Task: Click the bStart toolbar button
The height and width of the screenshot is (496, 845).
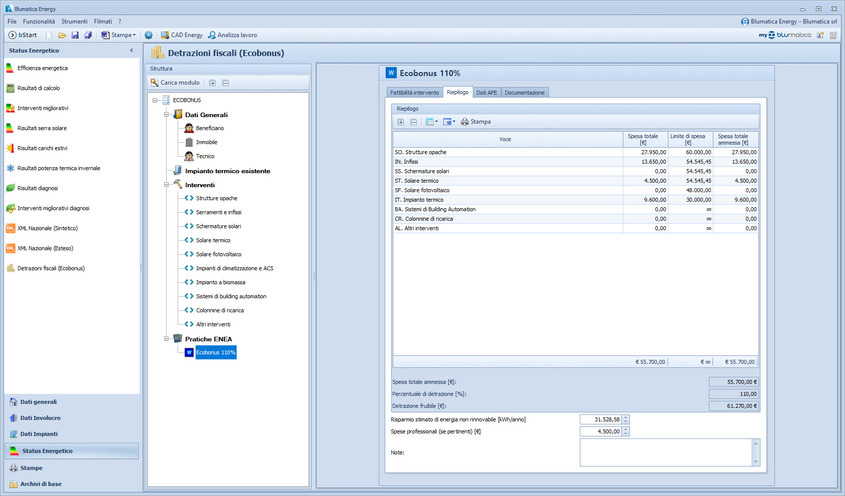Action: point(23,35)
